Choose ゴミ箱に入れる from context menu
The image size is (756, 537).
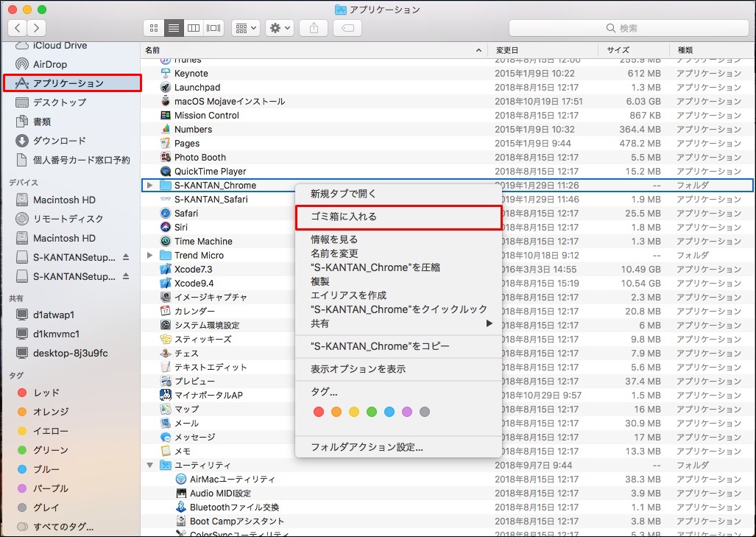pyautogui.click(x=343, y=217)
